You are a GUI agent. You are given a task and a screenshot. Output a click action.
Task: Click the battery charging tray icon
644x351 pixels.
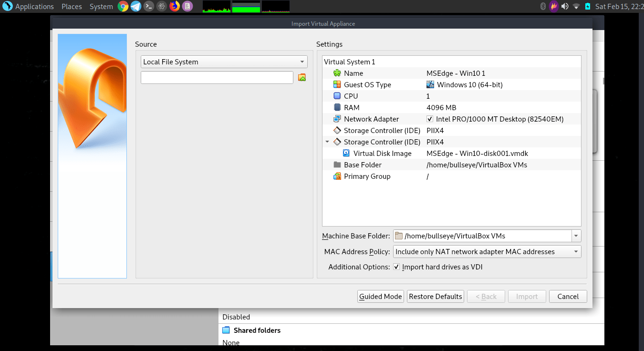pyautogui.click(x=588, y=6)
